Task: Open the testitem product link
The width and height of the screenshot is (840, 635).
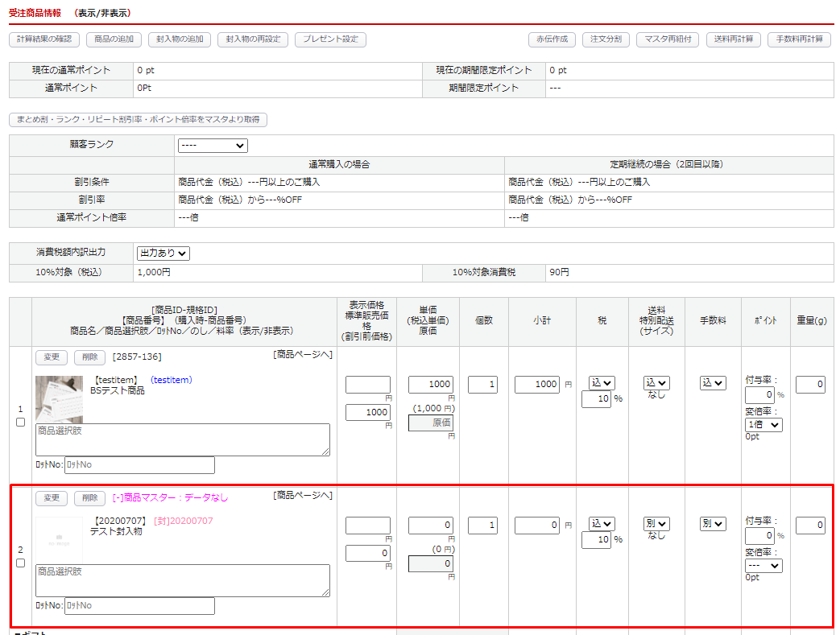Action: pos(171,380)
